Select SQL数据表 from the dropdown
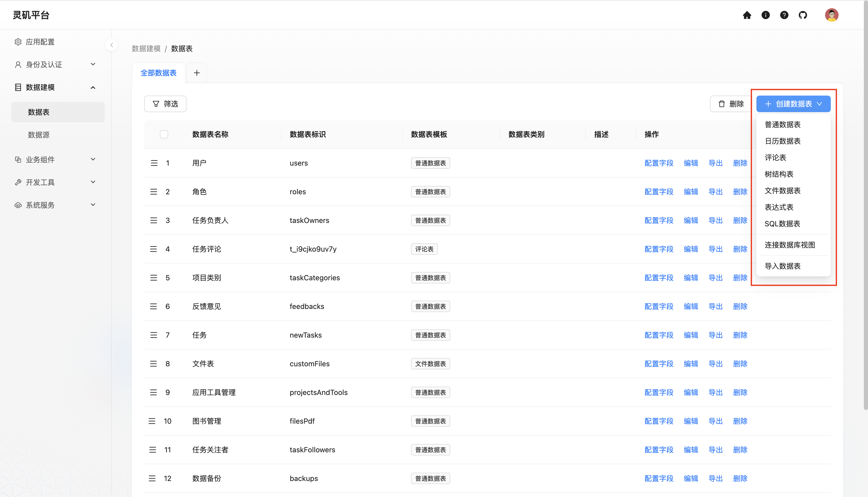Image resolution: width=868 pixels, height=497 pixels. click(x=782, y=224)
